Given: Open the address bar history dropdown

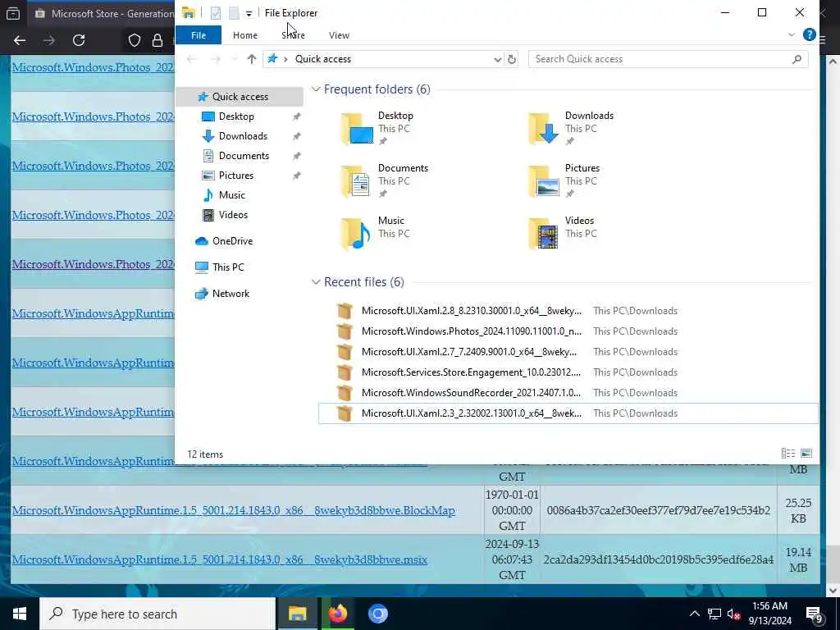Looking at the screenshot, I should pyautogui.click(x=497, y=59).
